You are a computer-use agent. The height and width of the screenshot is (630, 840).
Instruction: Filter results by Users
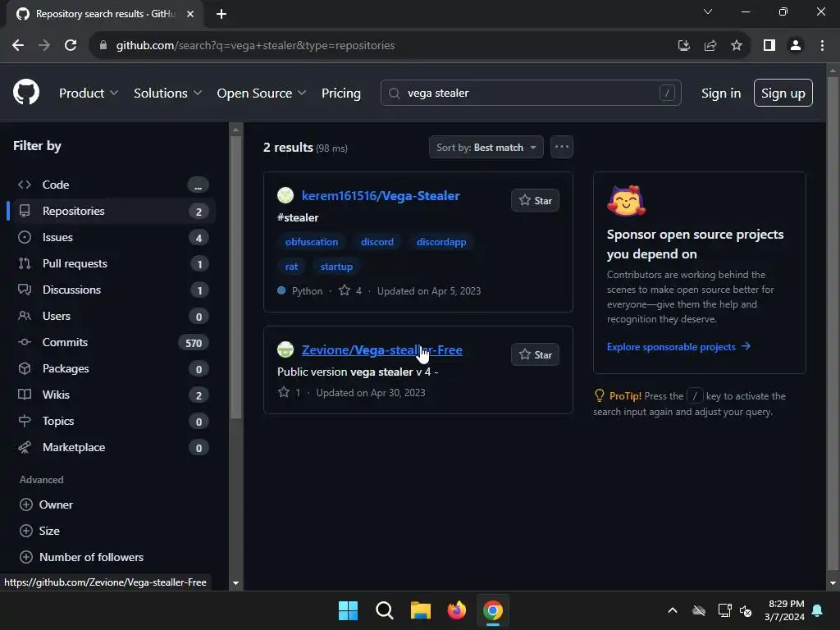click(x=112, y=316)
